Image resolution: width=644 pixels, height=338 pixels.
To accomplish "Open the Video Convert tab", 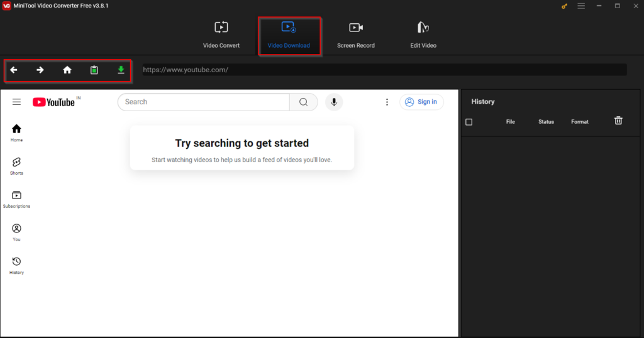I will (221, 35).
